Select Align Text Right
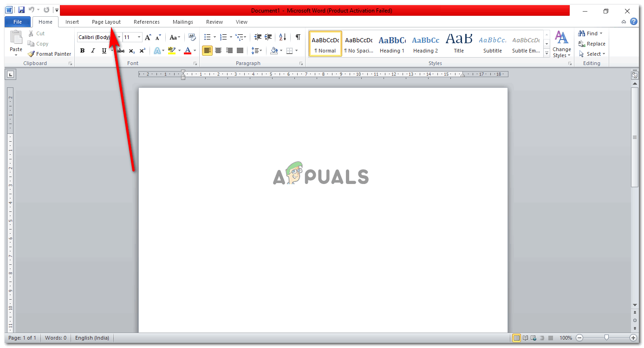The height and width of the screenshot is (348, 644). click(x=229, y=51)
